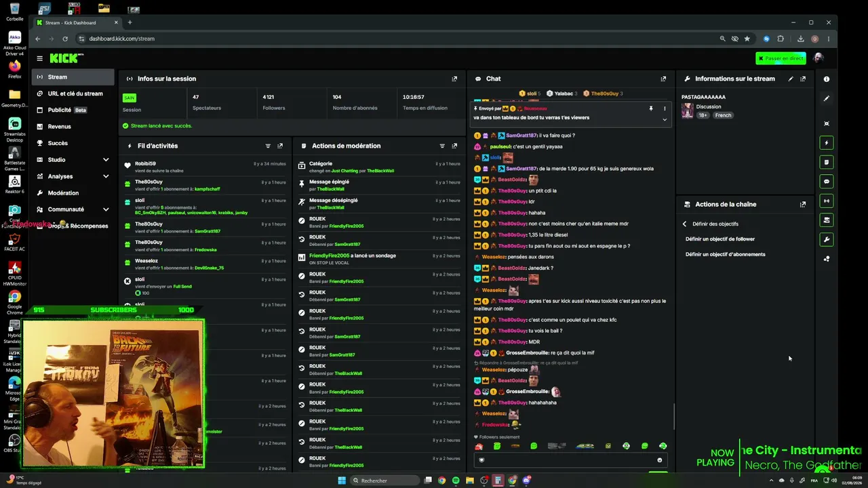Open Spotify from the taskbar

click(x=456, y=481)
